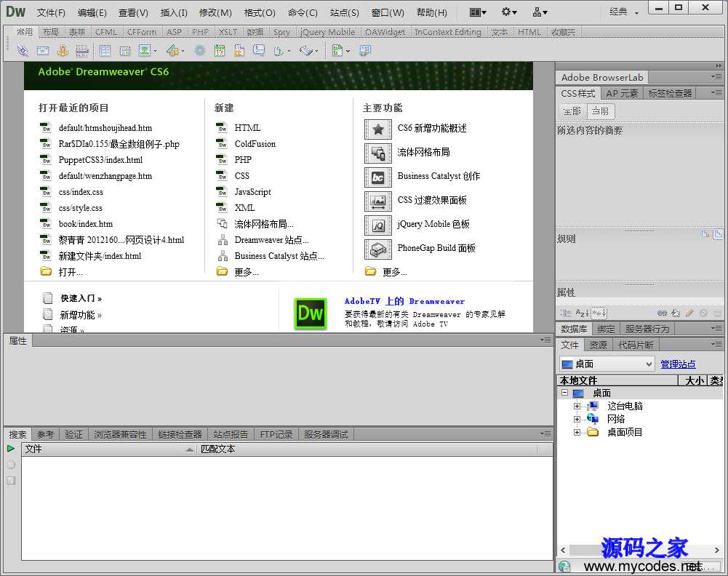Click the New CSS Rule icon
The width and height of the screenshot is (728, 576).
(676, 313)
